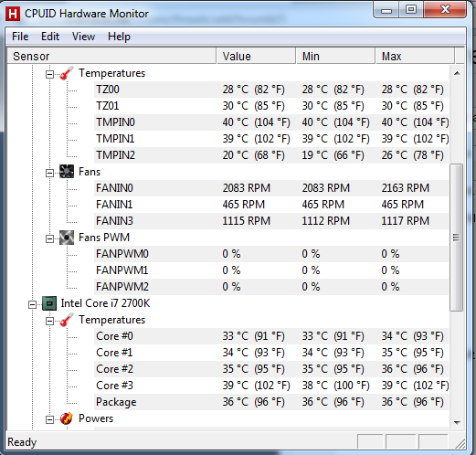Select the Core #0 temperature row
Viewport: 476px width, 455px height.
[271, 336]
